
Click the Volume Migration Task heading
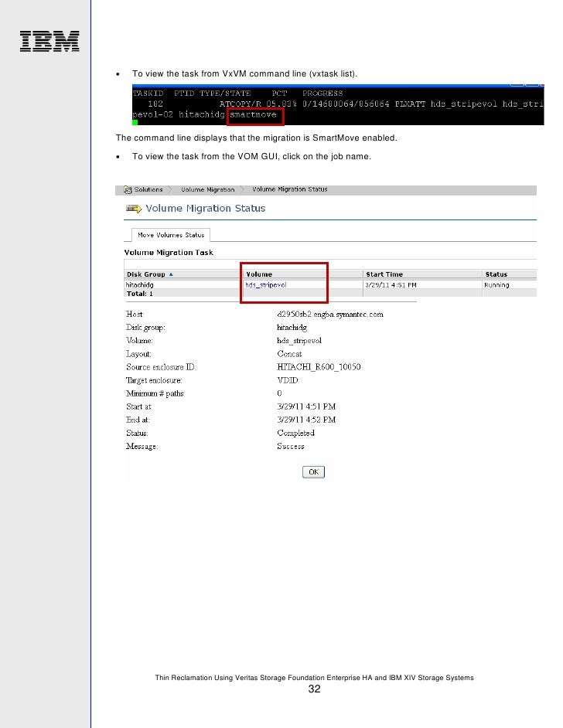169,252
